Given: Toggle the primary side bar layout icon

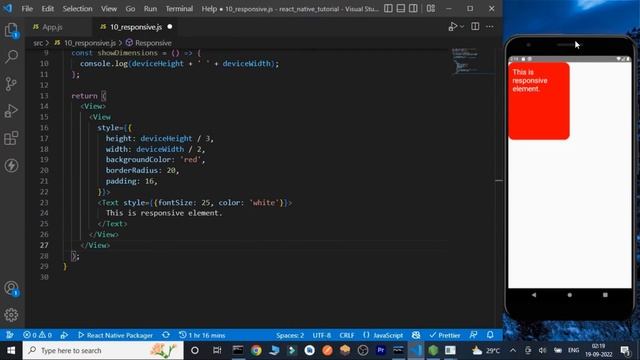Looking at the screenshot, I should (x=388, y=8).
